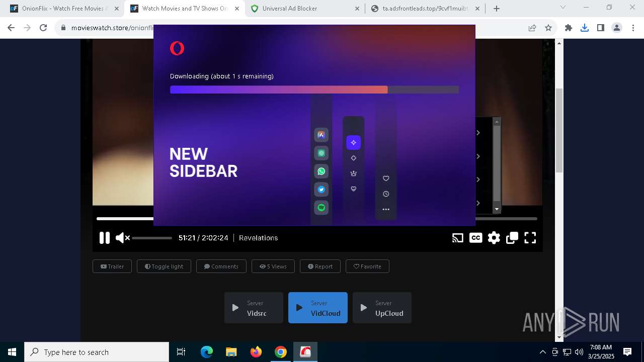Share this page icon
This screenshot has width=644, height=362.
point(532,28)
